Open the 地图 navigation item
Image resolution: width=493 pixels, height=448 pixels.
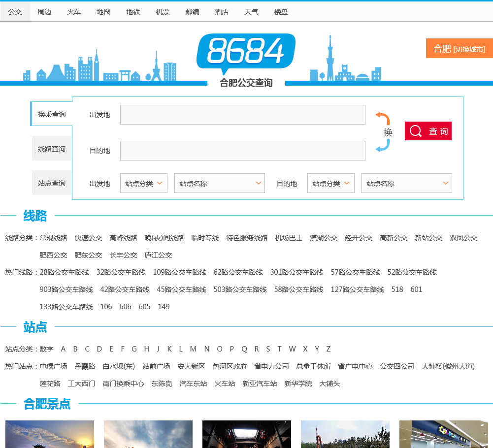(103, 12)
